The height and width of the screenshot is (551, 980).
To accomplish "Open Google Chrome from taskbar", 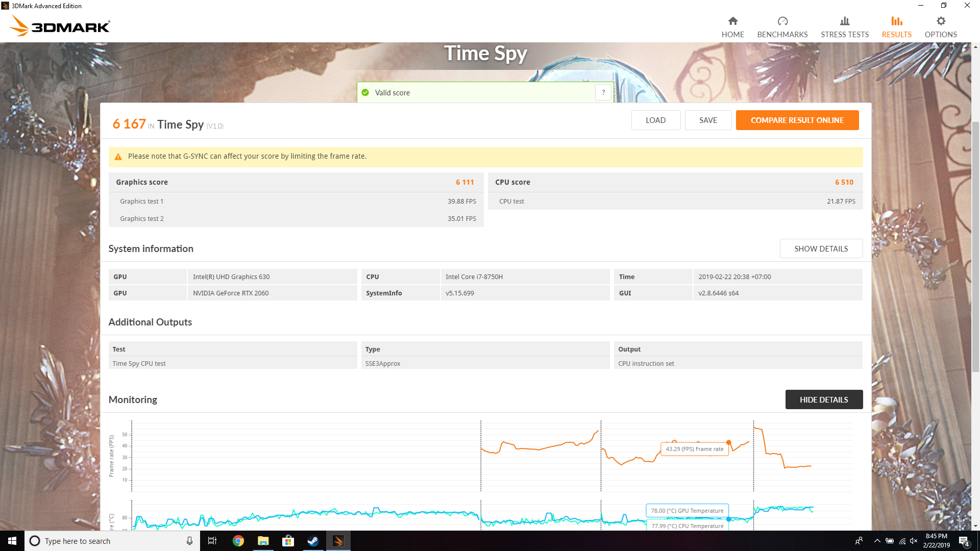I will pyautogui.click(x=238, y=541).
